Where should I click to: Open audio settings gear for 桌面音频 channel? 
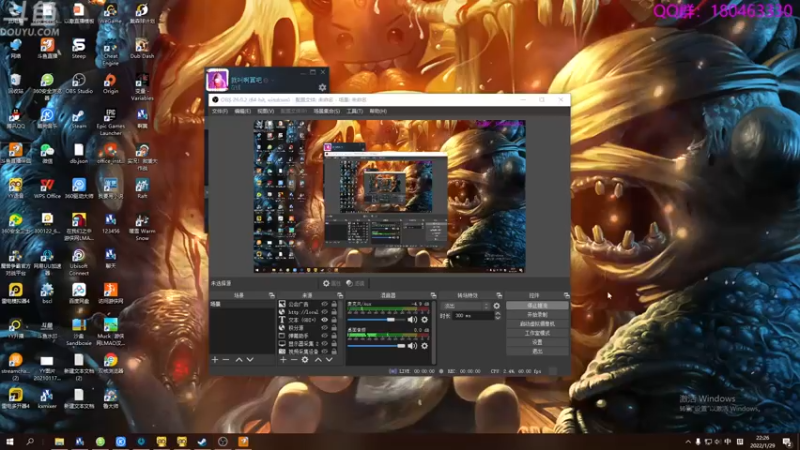coord(424,346)
